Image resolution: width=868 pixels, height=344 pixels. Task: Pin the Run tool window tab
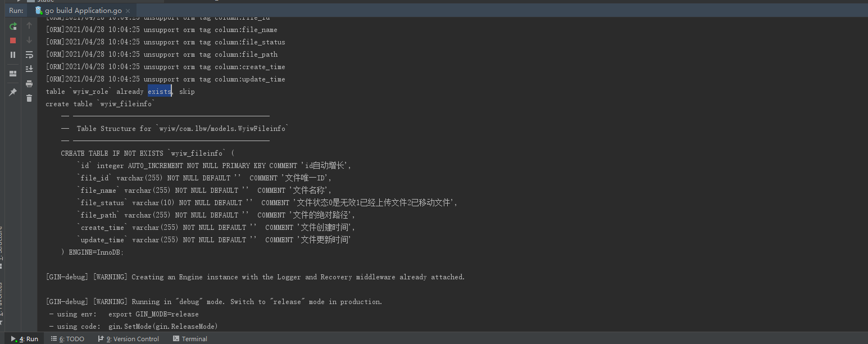(12, 90)
